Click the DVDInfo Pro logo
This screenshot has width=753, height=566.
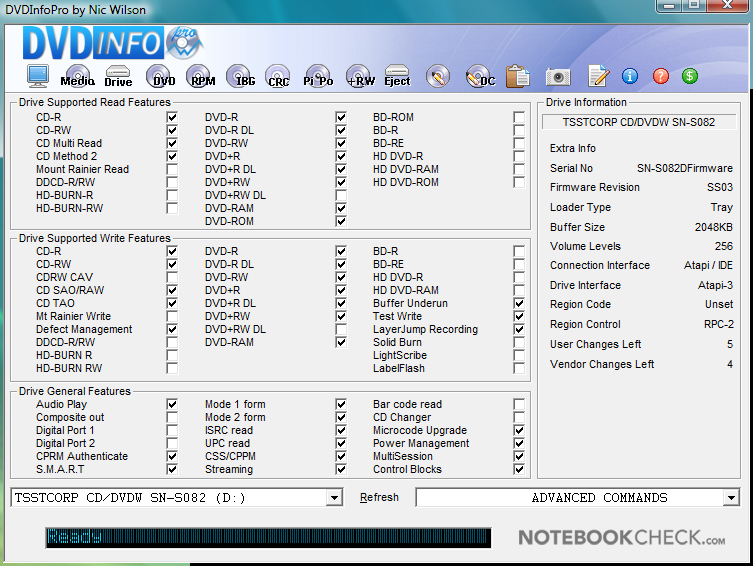[113, 43]
